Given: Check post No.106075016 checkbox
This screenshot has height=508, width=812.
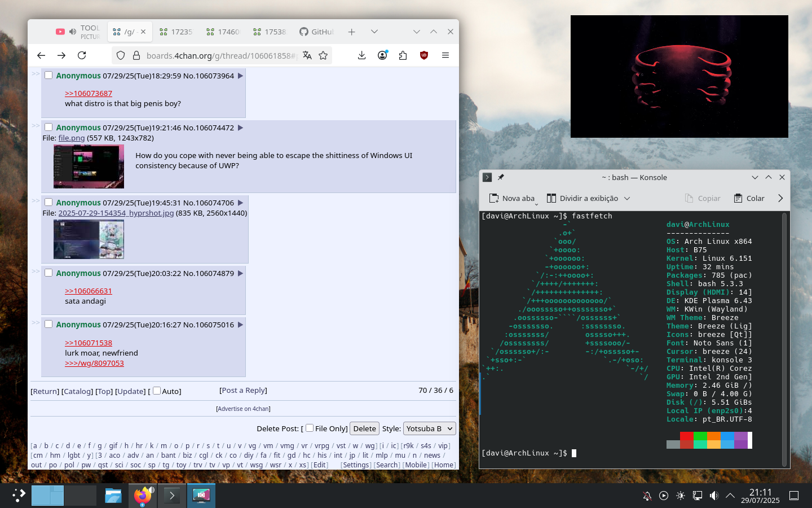Looking at the screenshot, I should (x=48, y=324).
